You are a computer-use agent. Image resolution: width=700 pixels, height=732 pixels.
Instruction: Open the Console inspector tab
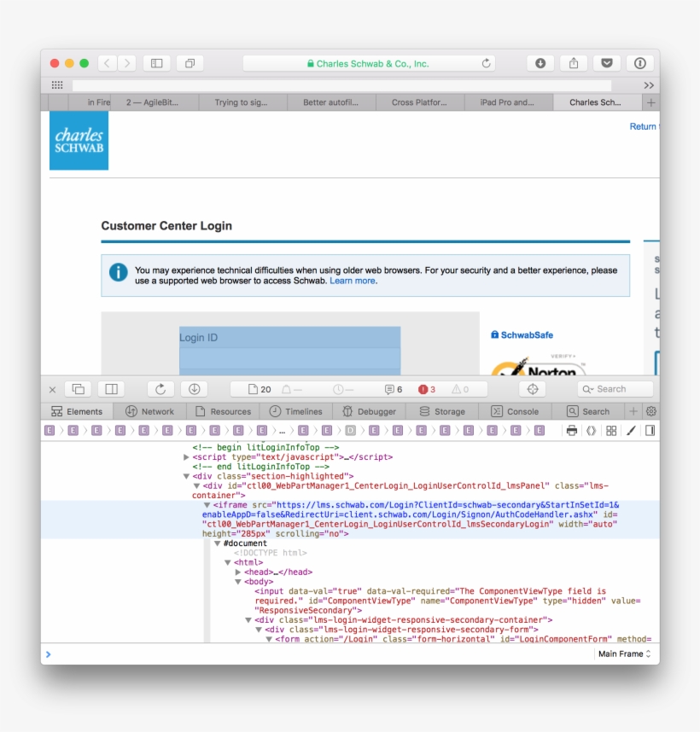point(515,411)
